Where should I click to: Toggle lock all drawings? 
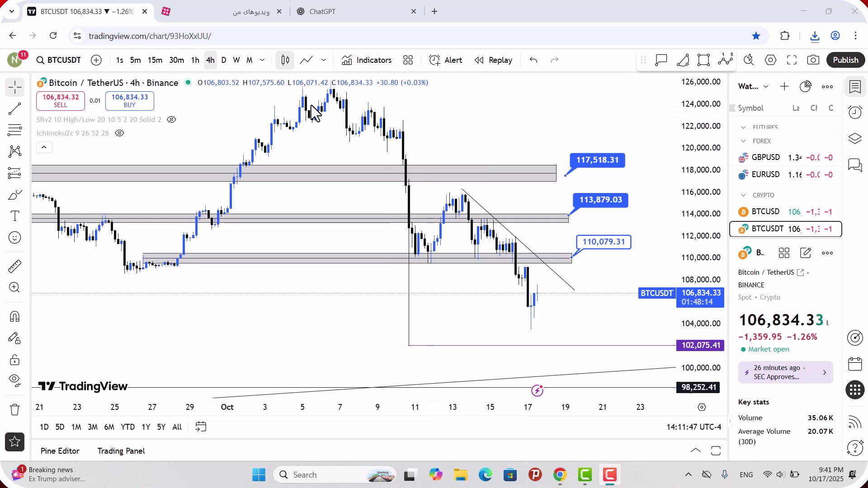click(14, 360)
